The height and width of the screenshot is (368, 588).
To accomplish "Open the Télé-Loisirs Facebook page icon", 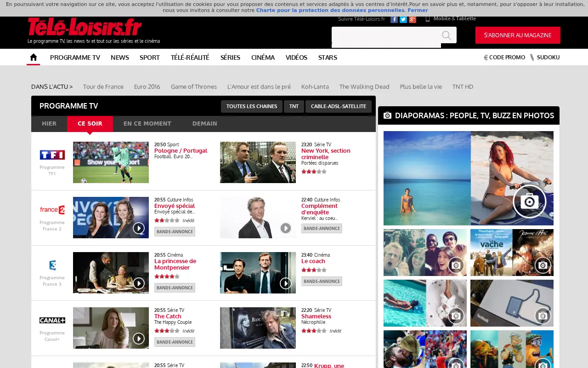I will tap(394, 19).
